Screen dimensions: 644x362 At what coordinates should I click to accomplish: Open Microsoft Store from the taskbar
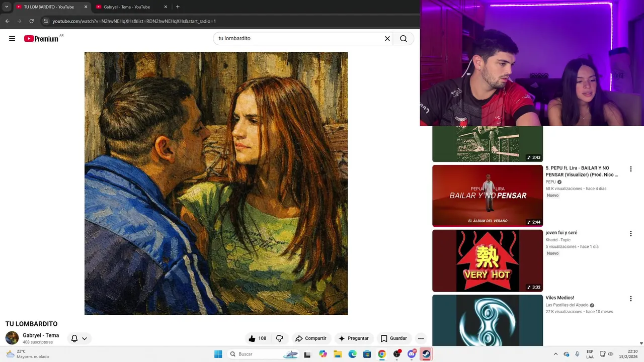367,354
